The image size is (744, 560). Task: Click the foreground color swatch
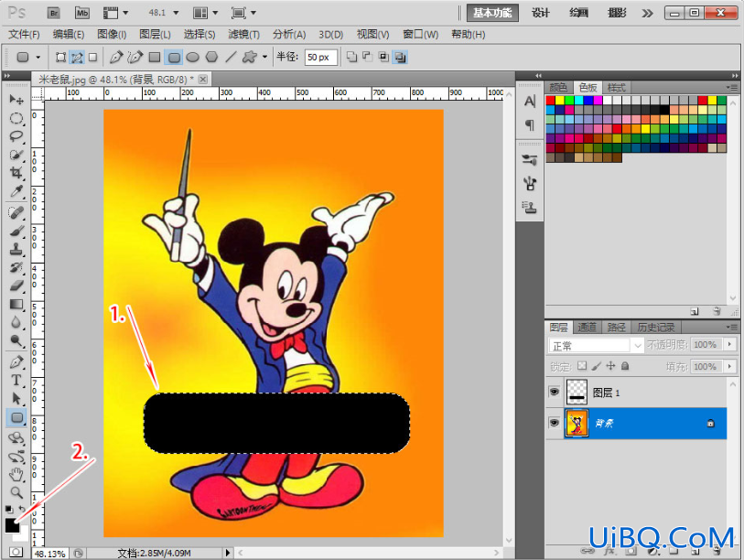[x=11, y=524]
